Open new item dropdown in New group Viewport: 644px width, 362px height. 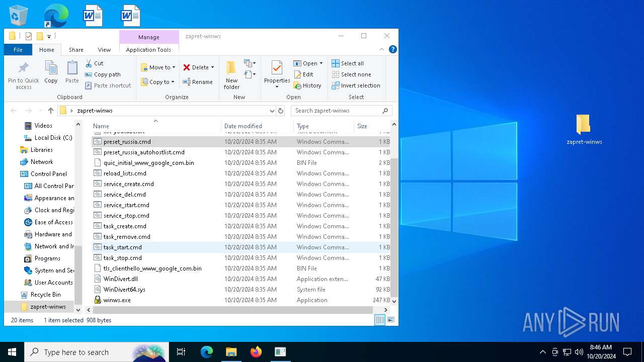(250, 63)
